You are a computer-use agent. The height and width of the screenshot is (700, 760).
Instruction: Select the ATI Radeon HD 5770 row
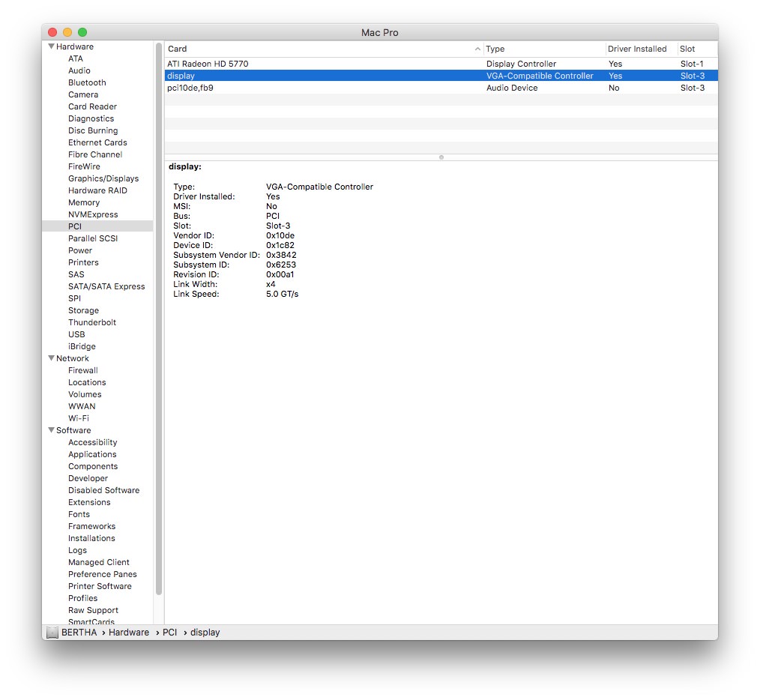pyautogui.click(x=441, y=64)
